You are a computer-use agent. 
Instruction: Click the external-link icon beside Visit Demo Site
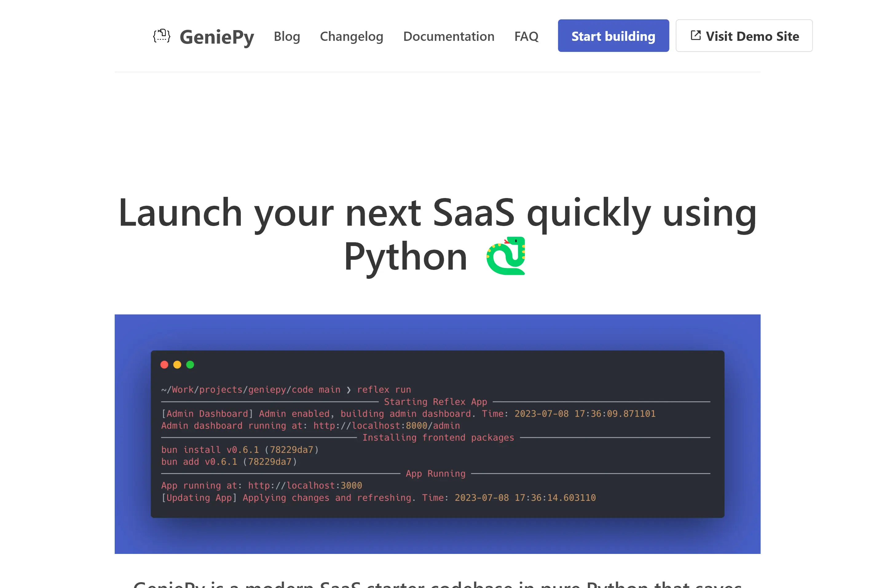[696, 36]
